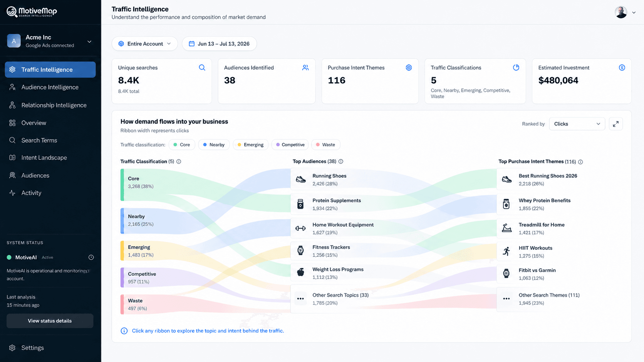Screen dimensions: 644x362
Task: Open the Entire Account dropdown
Action: [144, 44]
